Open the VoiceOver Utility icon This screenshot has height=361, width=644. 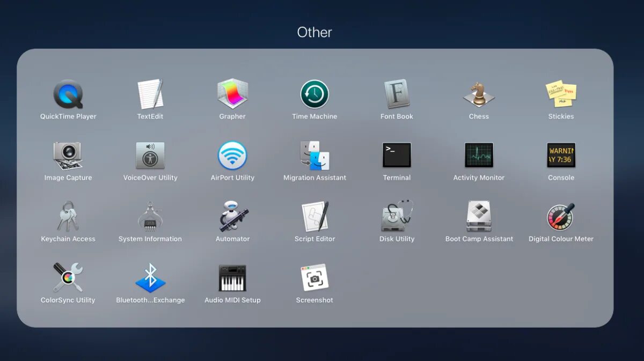pyautogui.click(x=150, y=156)
